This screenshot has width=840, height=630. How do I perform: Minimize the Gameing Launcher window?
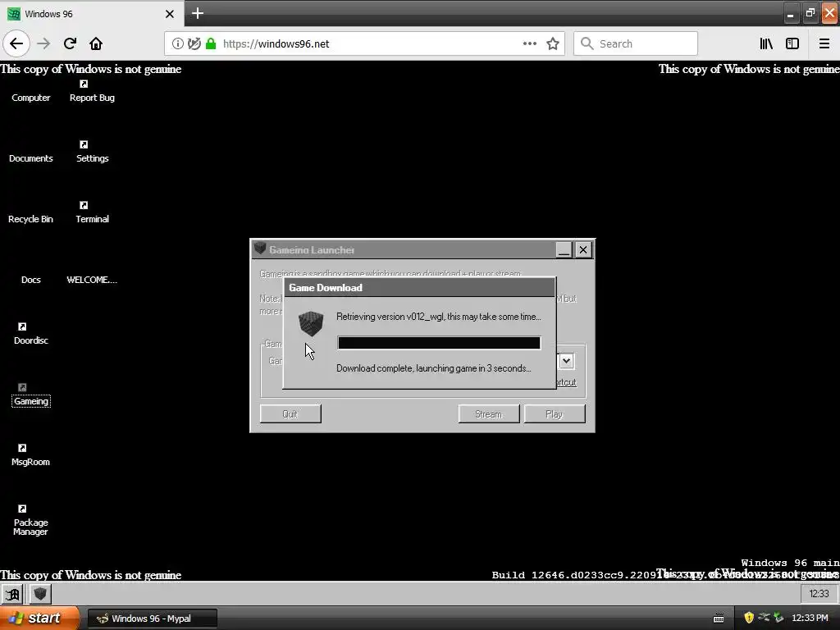coord(564,249)
